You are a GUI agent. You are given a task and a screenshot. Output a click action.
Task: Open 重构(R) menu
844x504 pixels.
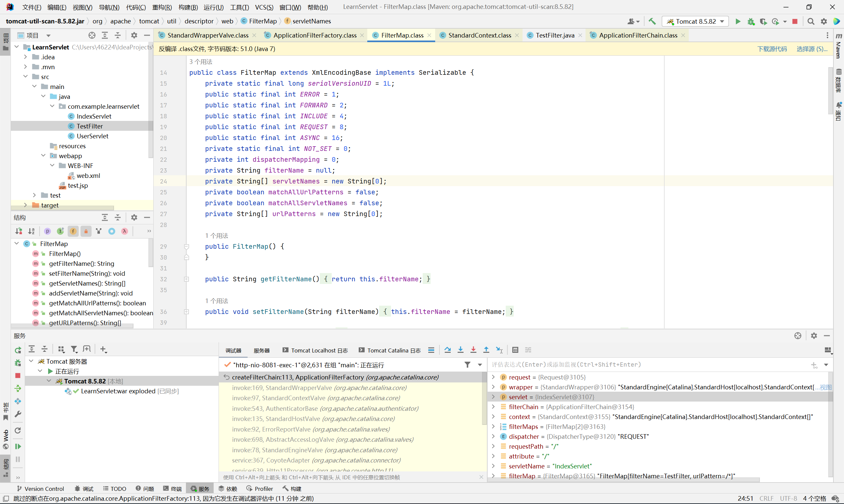162,7
